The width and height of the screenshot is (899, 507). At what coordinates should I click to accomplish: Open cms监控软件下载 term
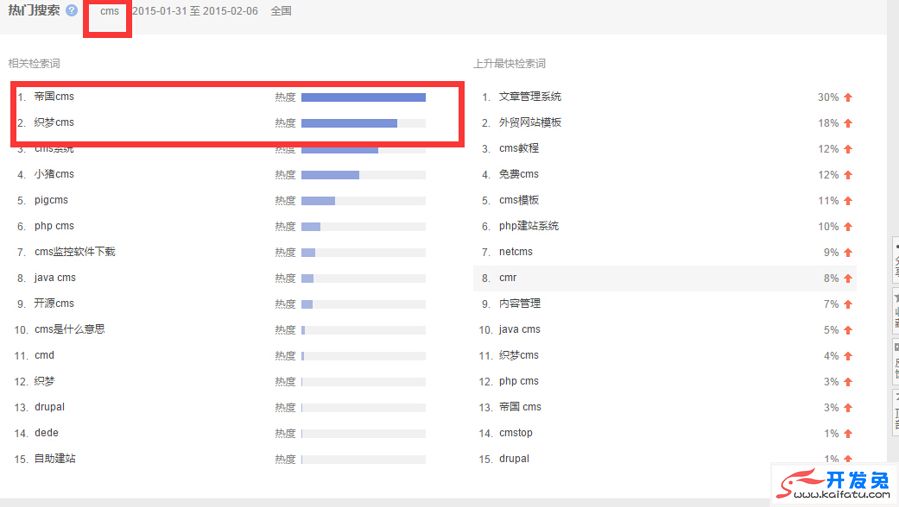coord(75,251)
